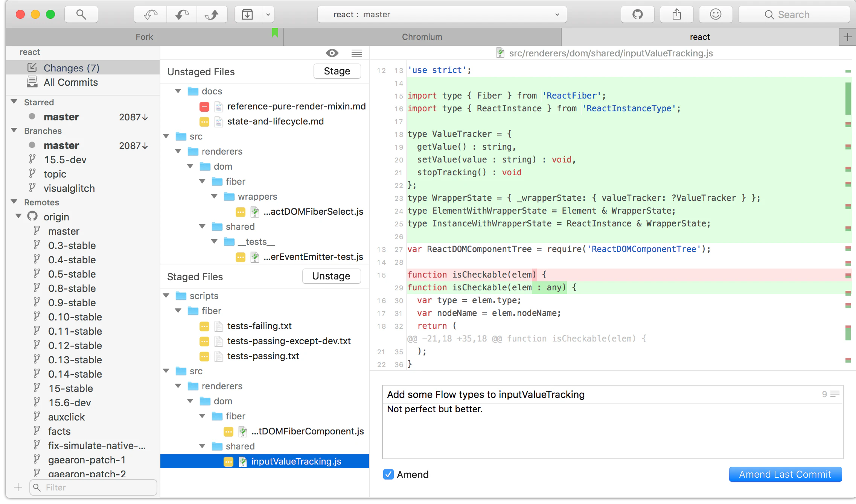
Task: Click the share toolbar icon
Action: click(677, 15)
